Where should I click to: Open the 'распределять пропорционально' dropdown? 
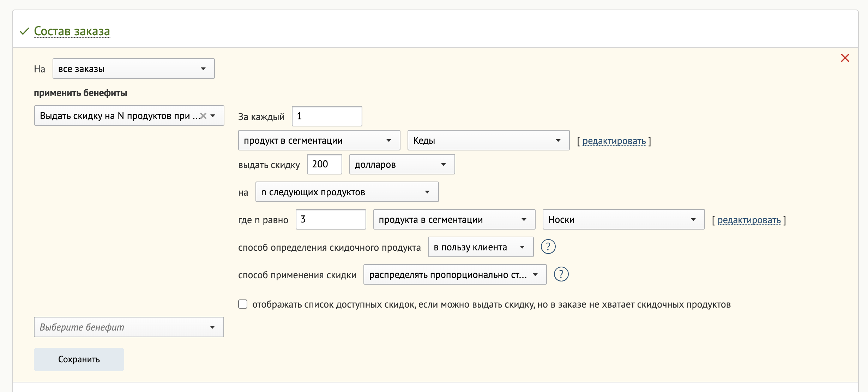click(x=455, y=274)
